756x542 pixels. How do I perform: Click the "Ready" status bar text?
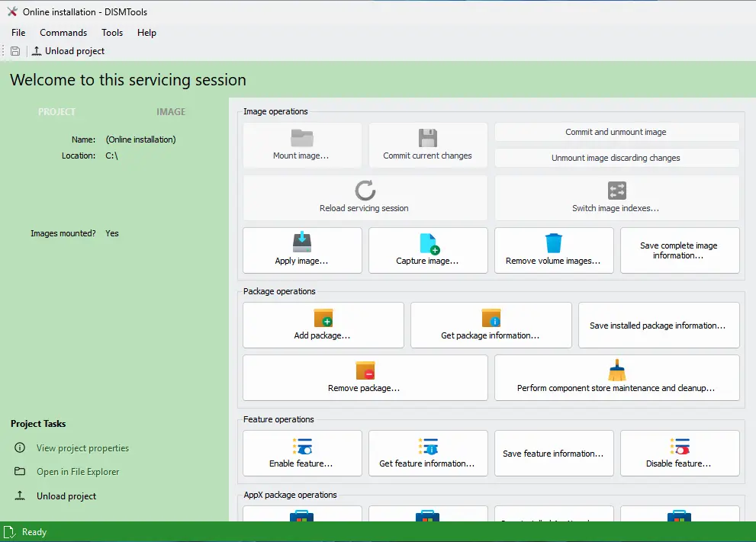(x=34, y=532)
